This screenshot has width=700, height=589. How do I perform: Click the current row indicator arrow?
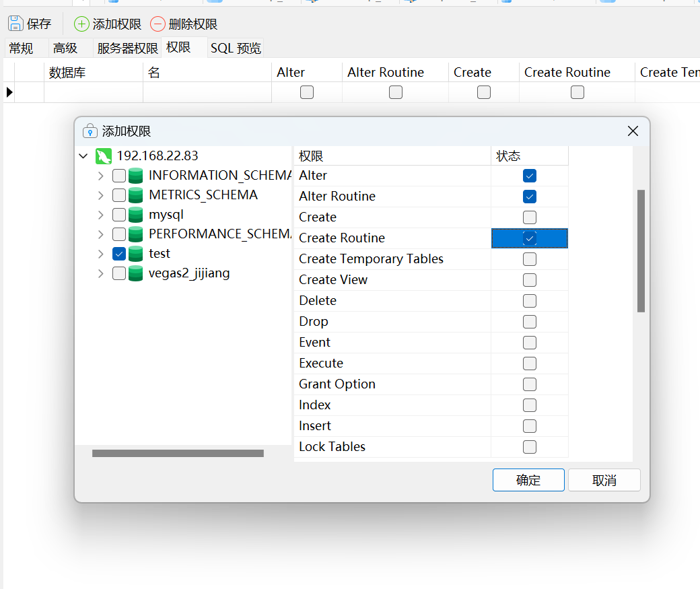point(9,92)
